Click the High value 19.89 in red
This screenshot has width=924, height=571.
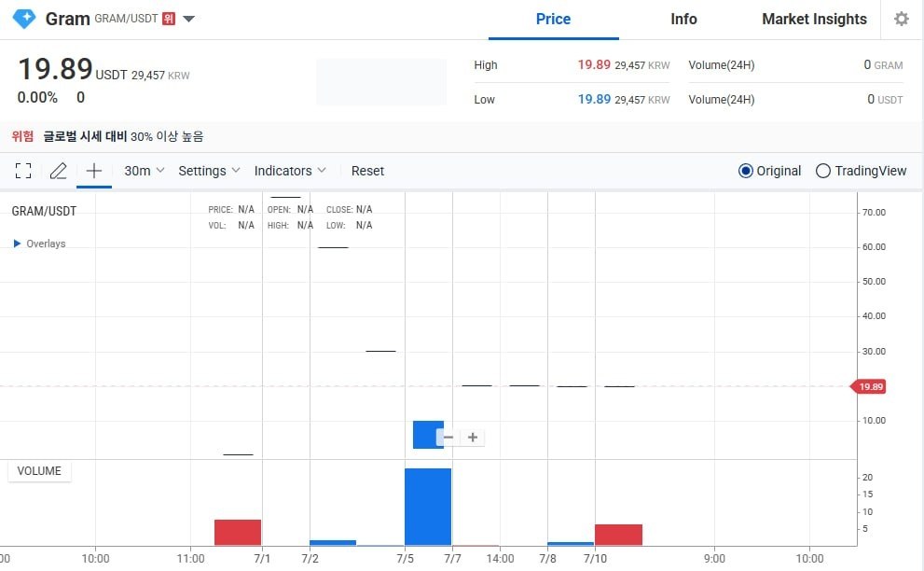(594, 64)
